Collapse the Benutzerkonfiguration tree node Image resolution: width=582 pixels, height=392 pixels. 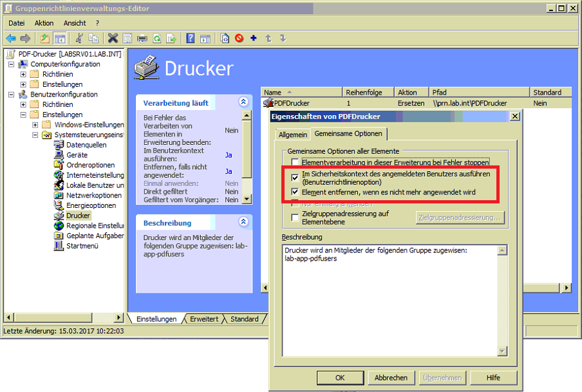coord(13,95)
